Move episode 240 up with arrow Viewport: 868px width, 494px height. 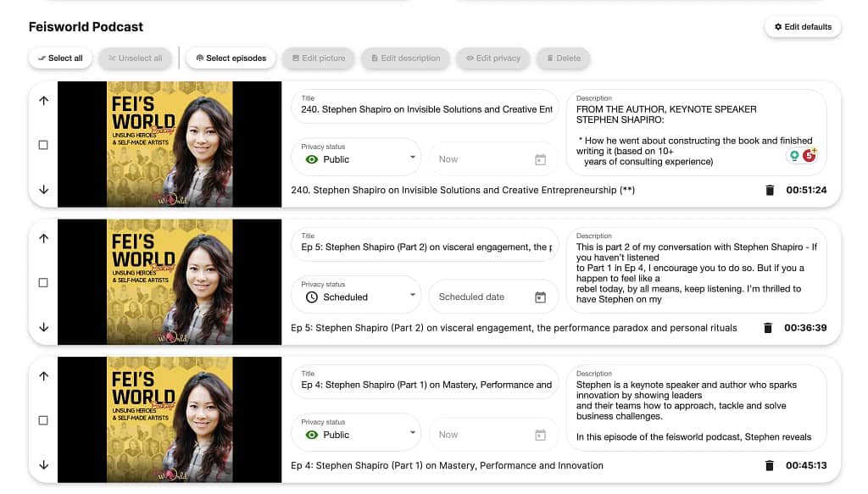pos(44,100)
